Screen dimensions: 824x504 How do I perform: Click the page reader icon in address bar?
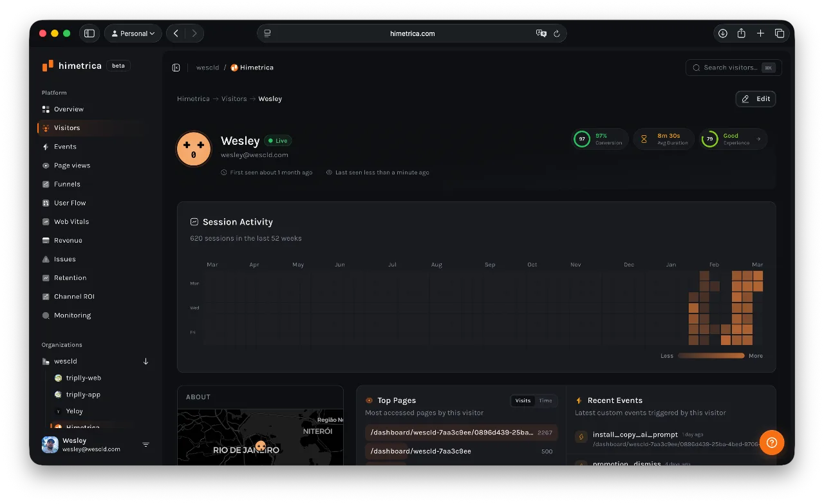[267, 33]
